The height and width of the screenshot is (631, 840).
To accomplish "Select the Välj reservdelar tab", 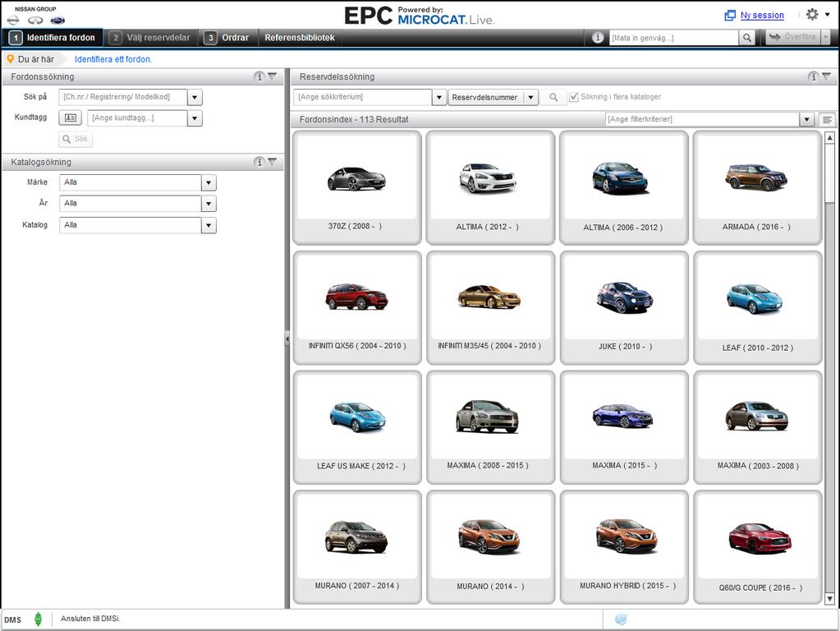I will click(150, 38).
